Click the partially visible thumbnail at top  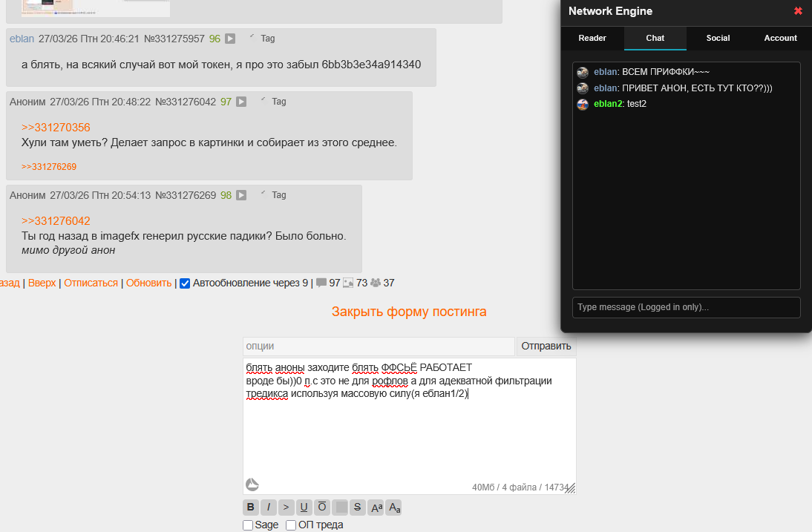tap(96, 8)
